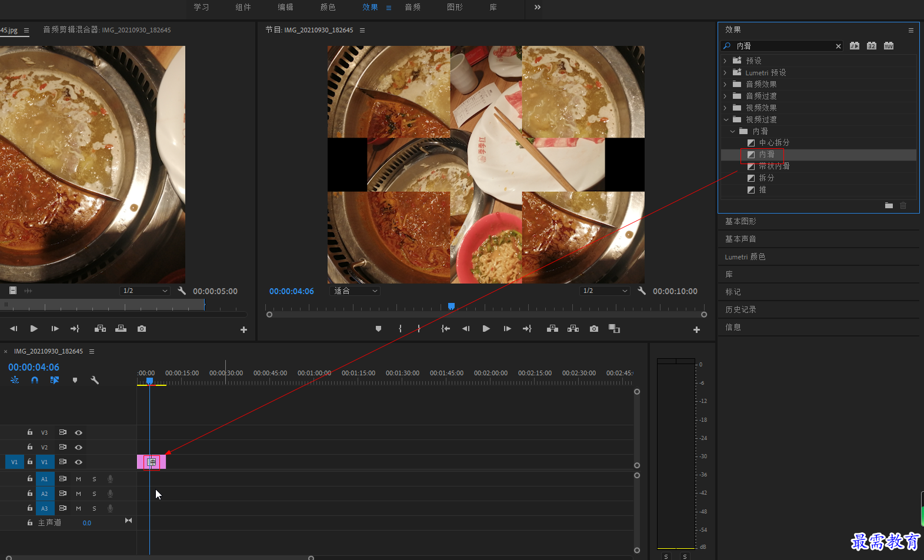This screenshot has height=560, width=924.
Task: Open Source monitor settings wrench
Action: [182, 291]
